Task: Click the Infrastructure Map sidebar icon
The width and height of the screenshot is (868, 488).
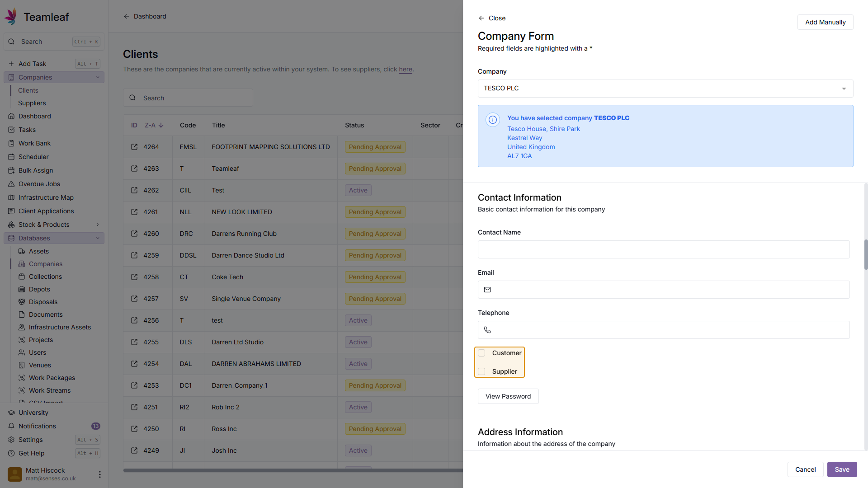Action: click(11, 197)
